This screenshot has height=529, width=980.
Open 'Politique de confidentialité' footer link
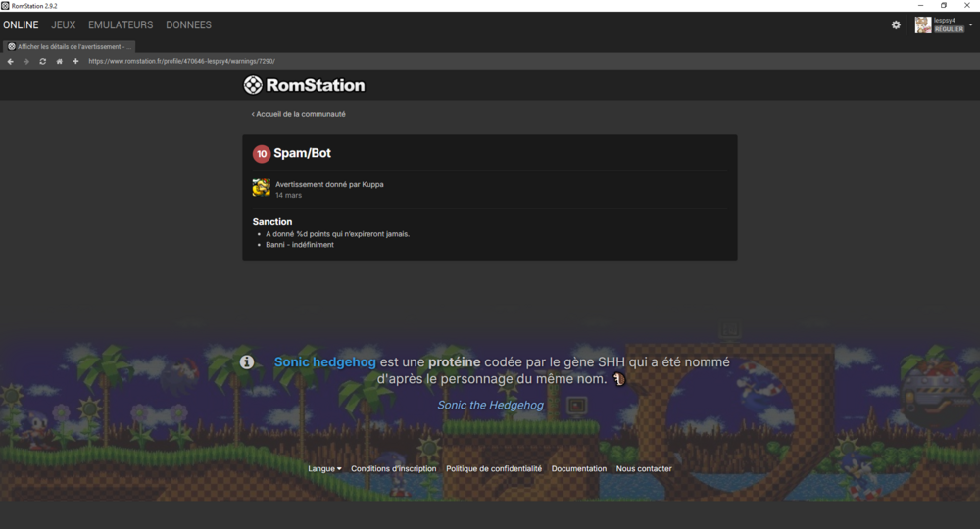point(494,469)
